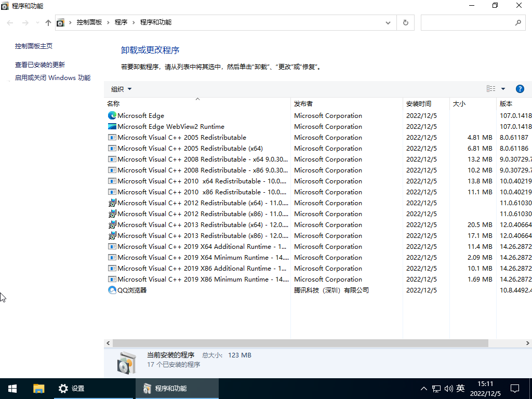This screenshot has width=532, height=399.
Task: Open the 组织 dropdown menu
Action: pos(121,89)
